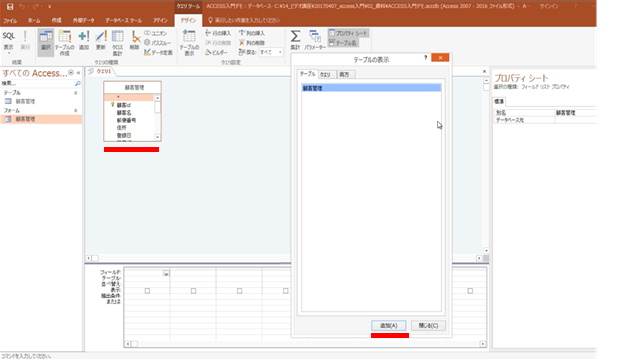Open the Field row dropdown arrow
The image size is (640, 360).
coord(166,273)
